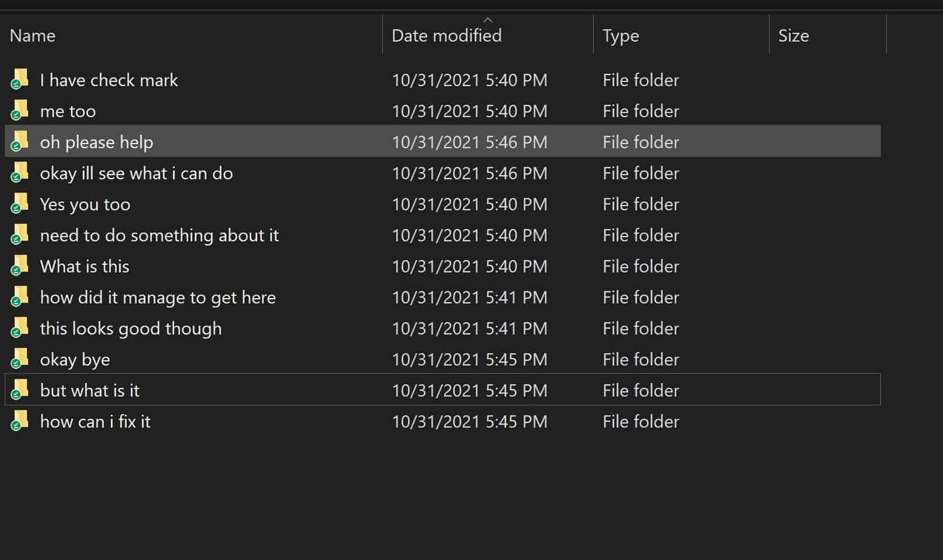Viewport: 943px width, 560px height.
Task: Click folder icon for 'how can i fix it'
Action: point(19,421)
